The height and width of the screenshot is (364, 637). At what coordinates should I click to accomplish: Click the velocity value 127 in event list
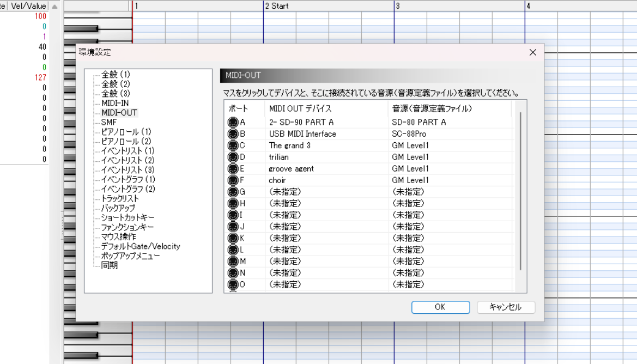(x=40, y=77)
